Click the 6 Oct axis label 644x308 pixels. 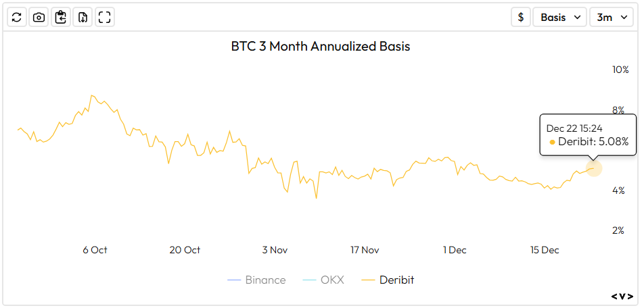point(95,250)
